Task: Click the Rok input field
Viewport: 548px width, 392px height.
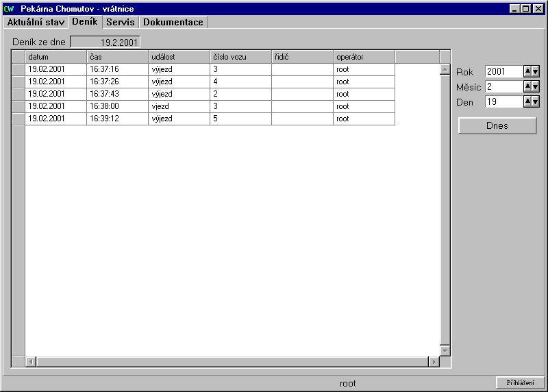Action: click(x=503, y=71)
